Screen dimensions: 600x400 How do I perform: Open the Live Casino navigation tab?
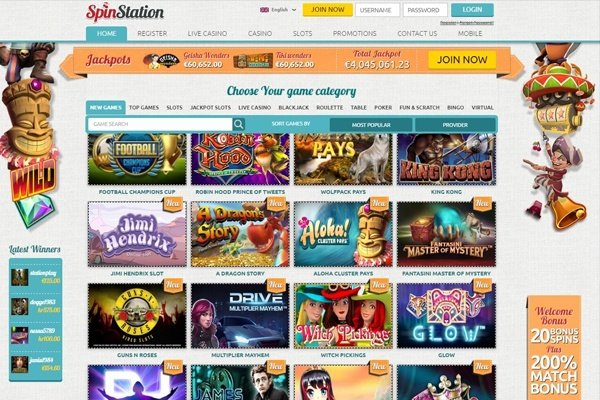(x=207, y=34)
